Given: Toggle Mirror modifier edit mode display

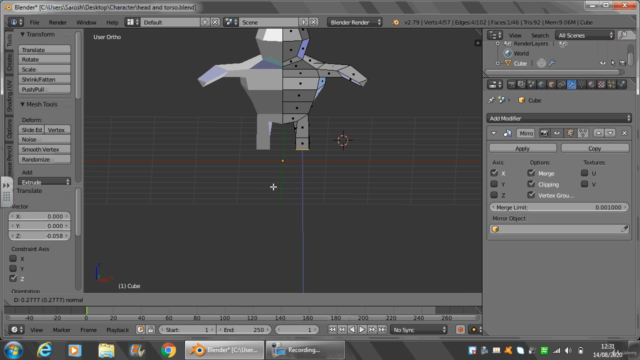Looking at the screenshot, I should (x=570, y=133).
